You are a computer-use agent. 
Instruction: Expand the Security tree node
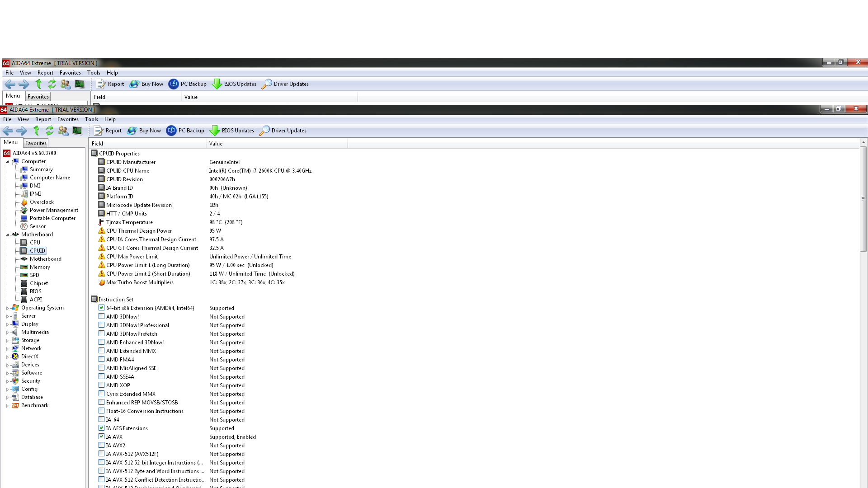coord(7,381)
